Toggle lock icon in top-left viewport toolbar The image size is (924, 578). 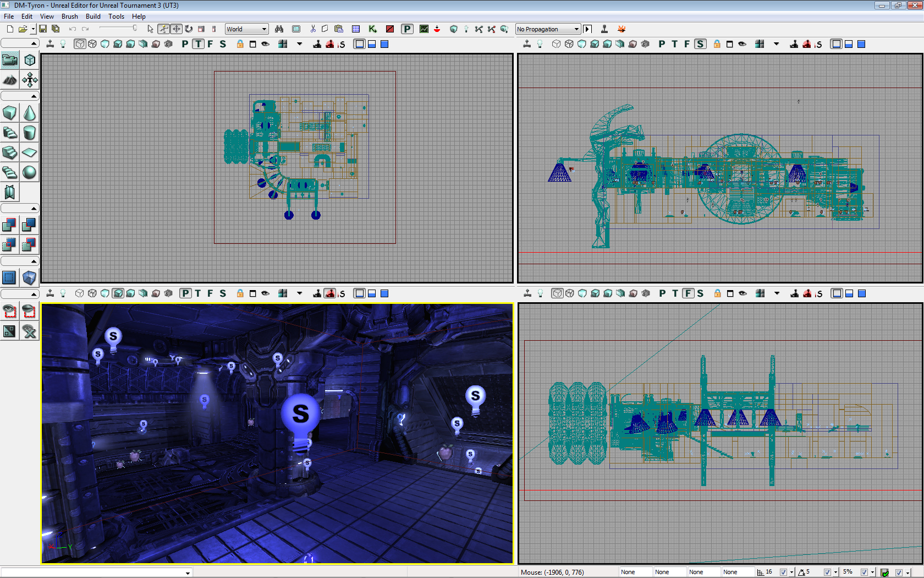(x=240, y=44)
